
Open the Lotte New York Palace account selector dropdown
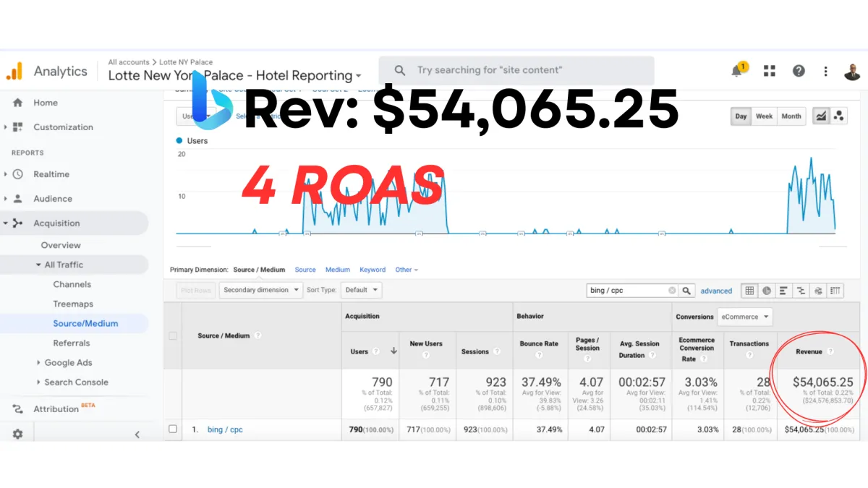tap(234, 75)
